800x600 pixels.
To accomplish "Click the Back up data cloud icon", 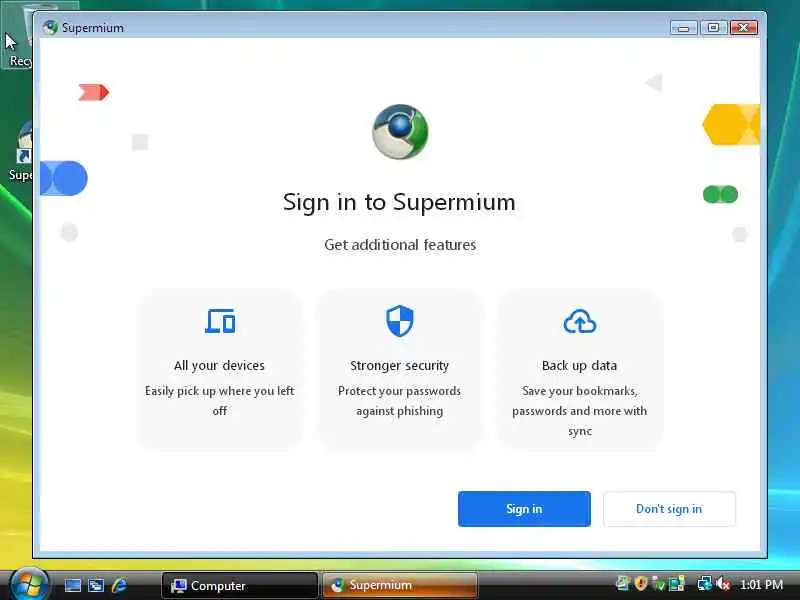I will [x=580, y=321].
